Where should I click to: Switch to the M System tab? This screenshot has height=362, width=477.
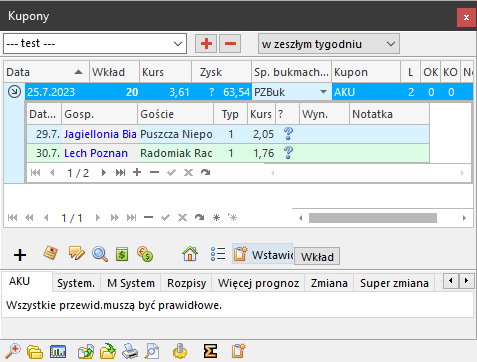(131, 283)
